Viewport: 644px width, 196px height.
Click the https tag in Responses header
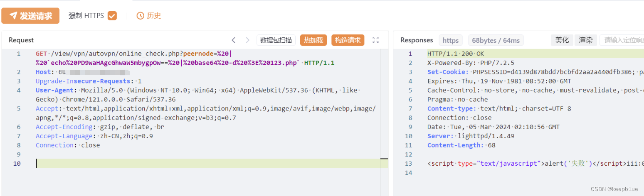pos(451,40)
